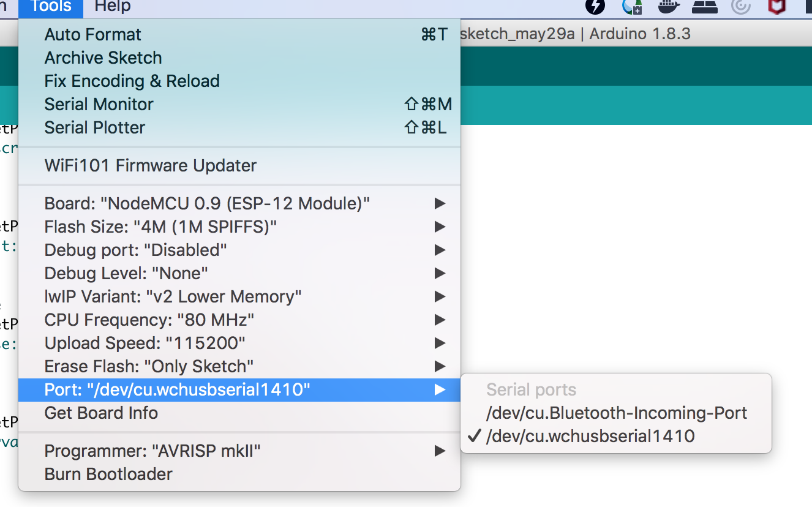Click the globe with plus badge icon
Screen dimensions: 812x507
[631, 7]
